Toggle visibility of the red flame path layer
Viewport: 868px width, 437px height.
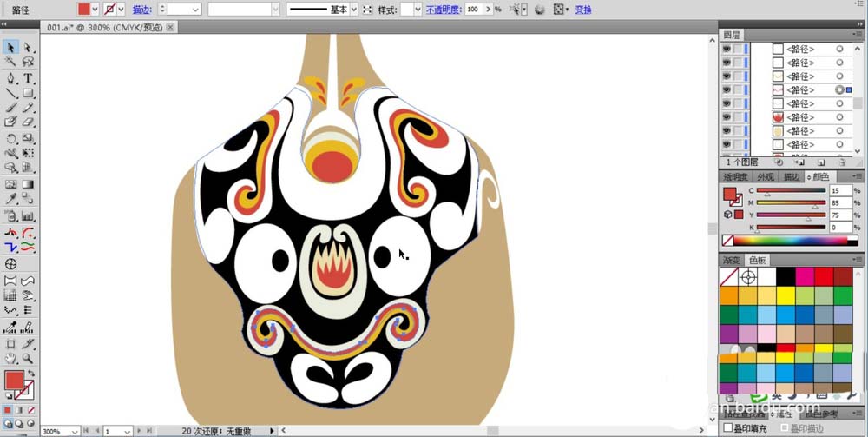pos(727,117)
